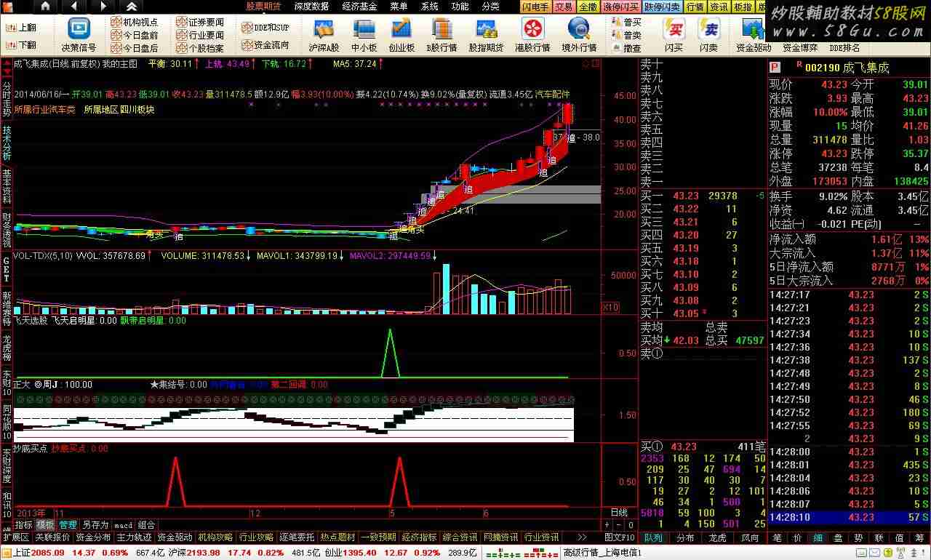Click 普买 normal buy
931x560 pixels.
click(626, 22)
